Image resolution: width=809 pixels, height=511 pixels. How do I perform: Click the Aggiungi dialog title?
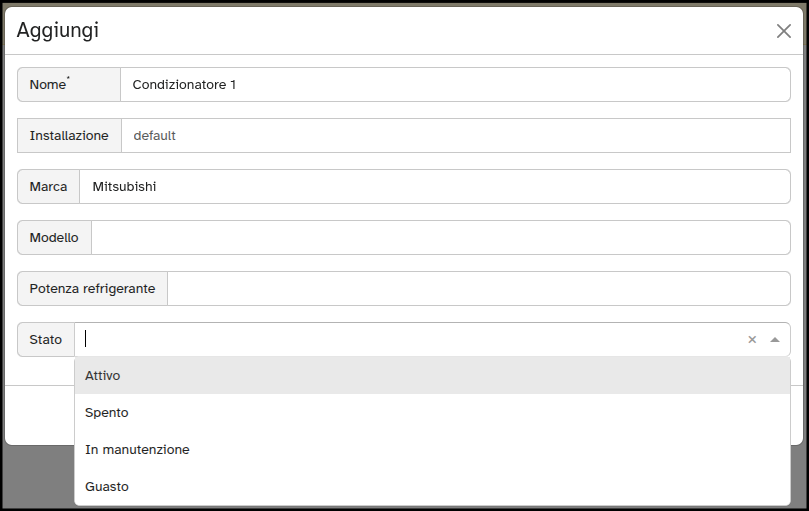[58, 30]
